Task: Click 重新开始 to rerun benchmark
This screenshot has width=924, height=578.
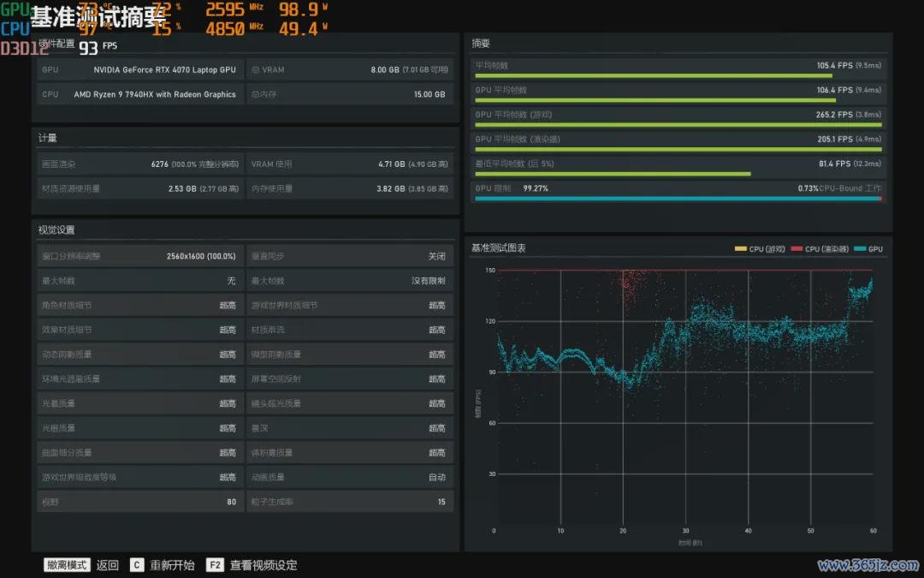Action: pyautogui.click(x=173, y=565)
